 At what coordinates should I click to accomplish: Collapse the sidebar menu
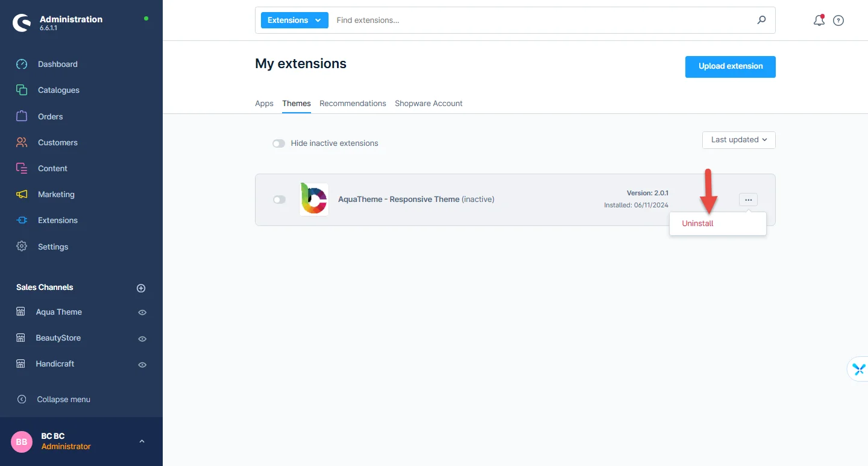click(x=63, y=399)
